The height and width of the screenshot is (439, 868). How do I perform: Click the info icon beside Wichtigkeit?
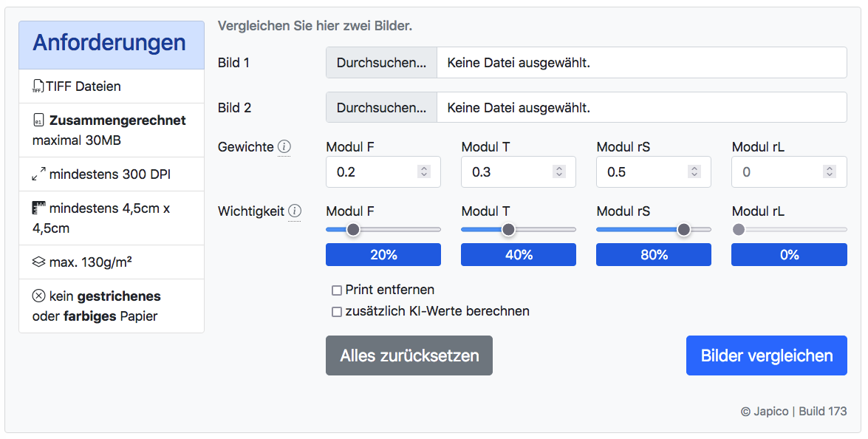(x=295, y=211)
